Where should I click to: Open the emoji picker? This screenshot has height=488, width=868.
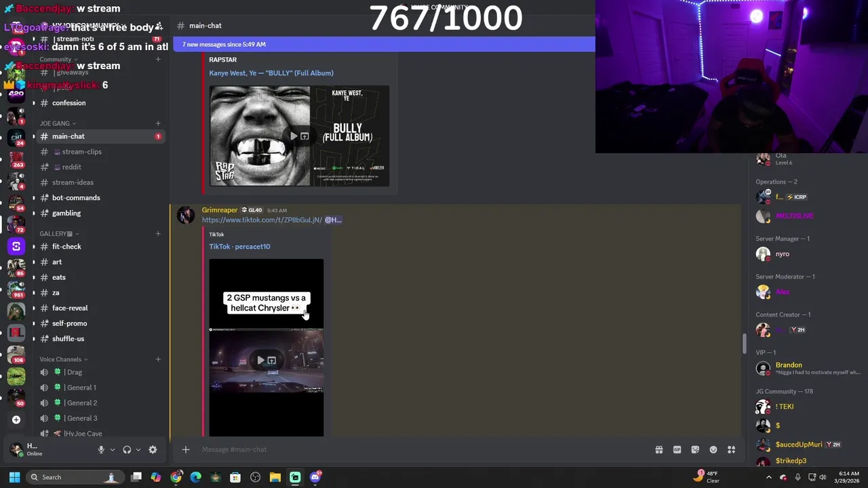[x=713, y=449]
